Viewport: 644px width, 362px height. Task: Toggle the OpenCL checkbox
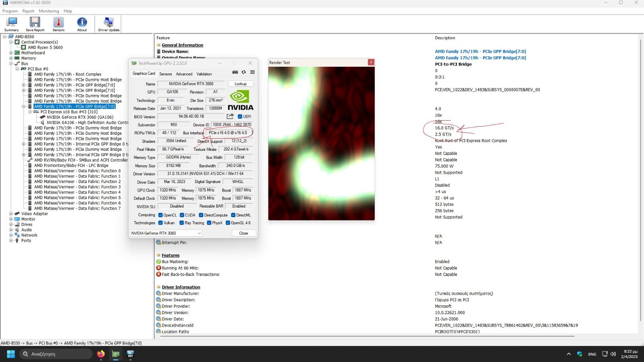[x=160, y=215]
